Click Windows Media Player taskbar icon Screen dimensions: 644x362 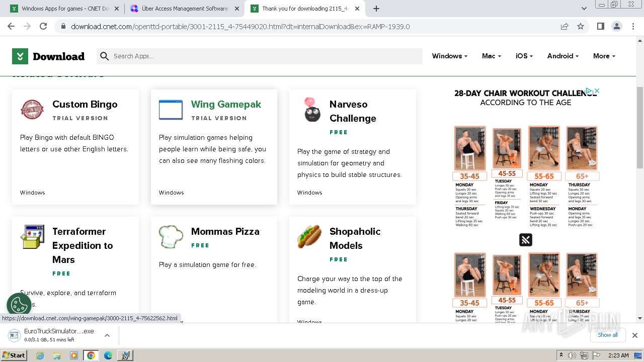point(74,355)
